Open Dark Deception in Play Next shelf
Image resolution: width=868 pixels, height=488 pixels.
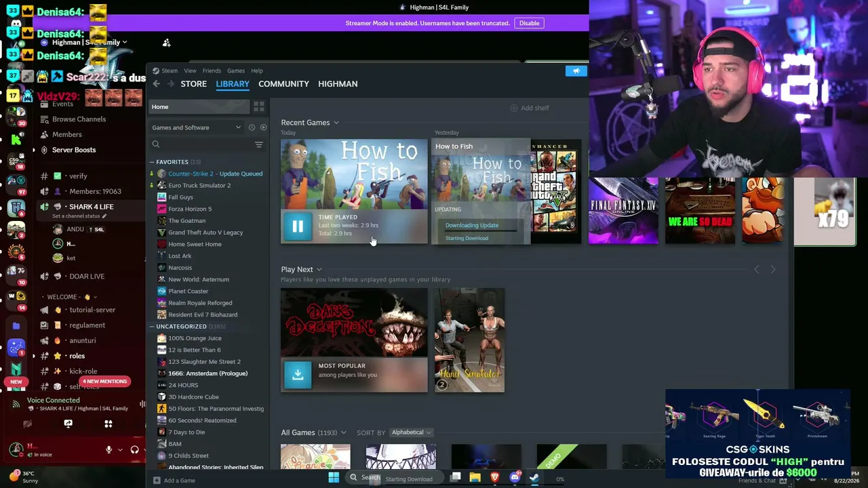pyautogui.click(x=354, y=323)
